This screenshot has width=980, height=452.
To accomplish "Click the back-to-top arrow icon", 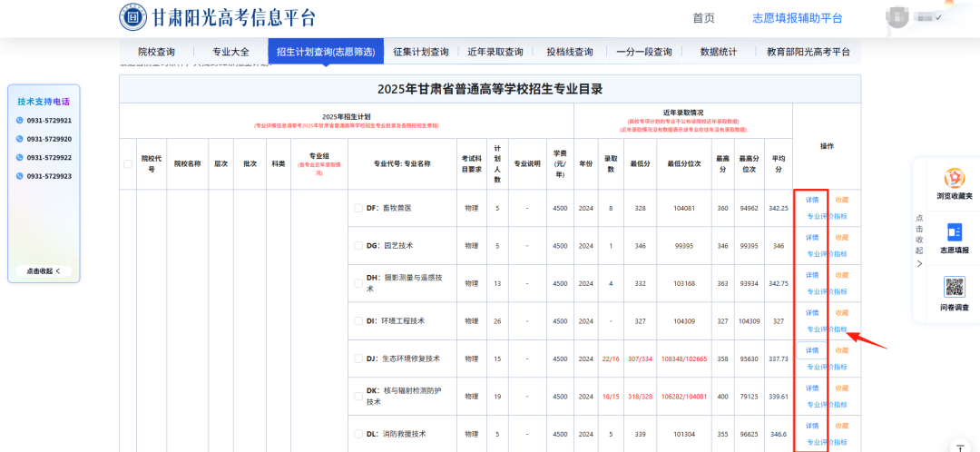I will click(960, 446).
